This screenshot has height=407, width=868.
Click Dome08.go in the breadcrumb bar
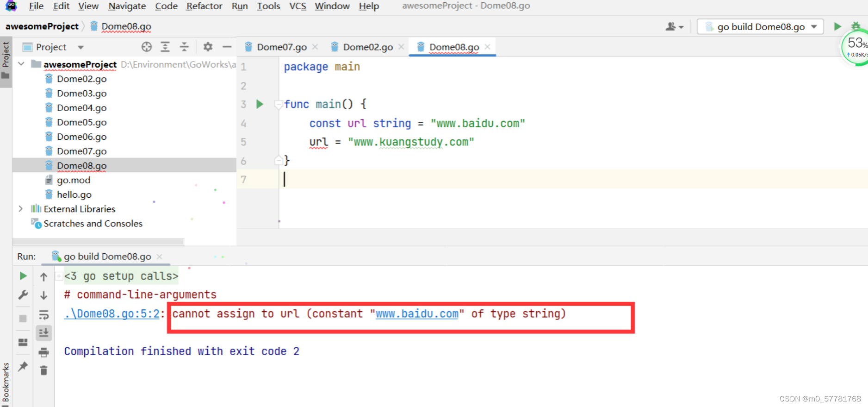point(126,26)
